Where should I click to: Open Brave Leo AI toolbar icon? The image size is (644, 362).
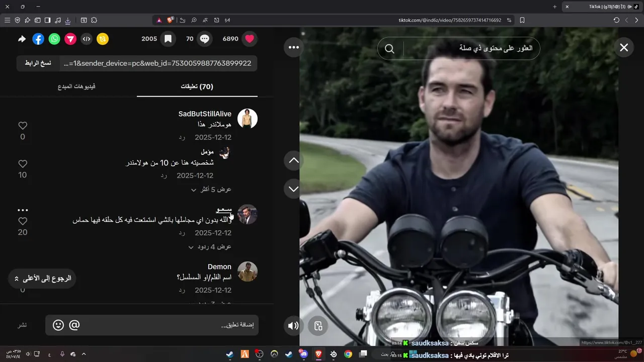[x=27, y=20]
